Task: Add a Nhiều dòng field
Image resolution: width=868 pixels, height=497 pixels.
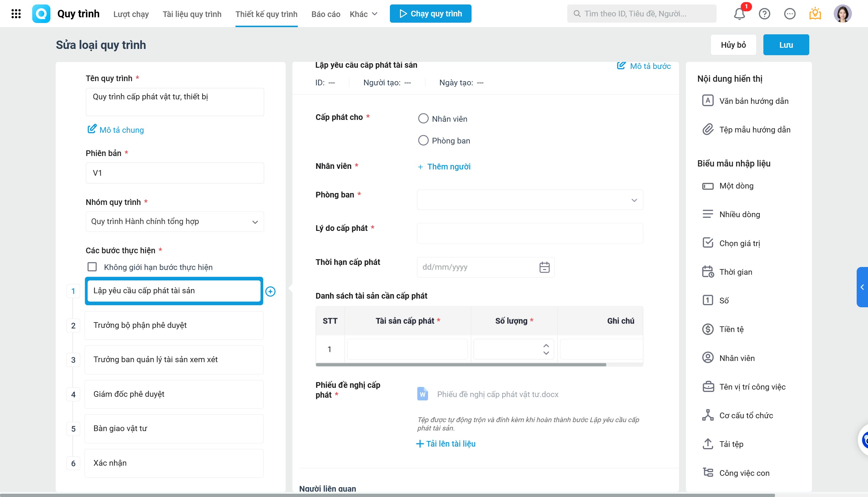Action: pos(731,214)
